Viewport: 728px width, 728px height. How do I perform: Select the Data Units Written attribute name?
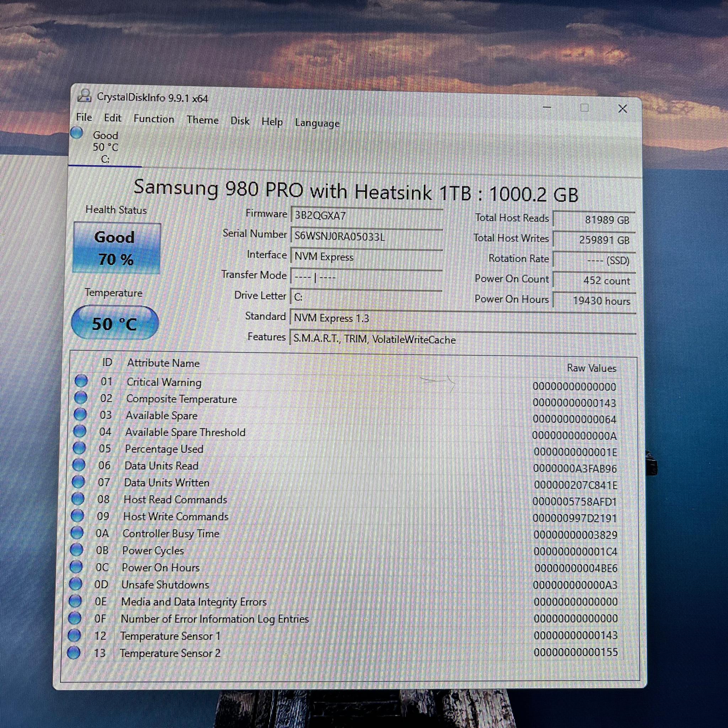tap(167, 482)
